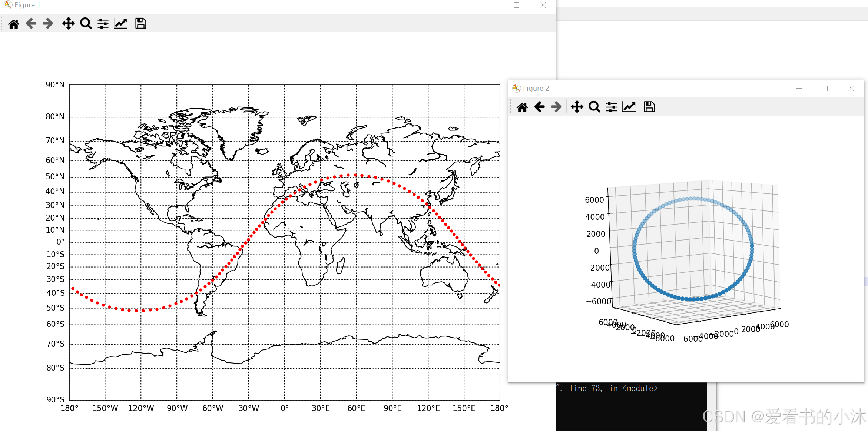Activate zoom-to-rectangle in Figure 1

coord(86,23)
